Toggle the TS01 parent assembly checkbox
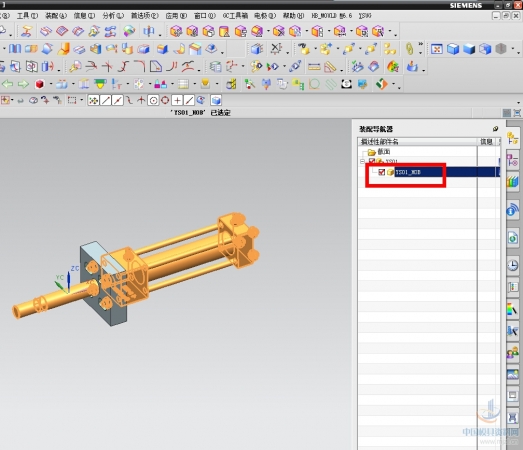 pos(372,161)
